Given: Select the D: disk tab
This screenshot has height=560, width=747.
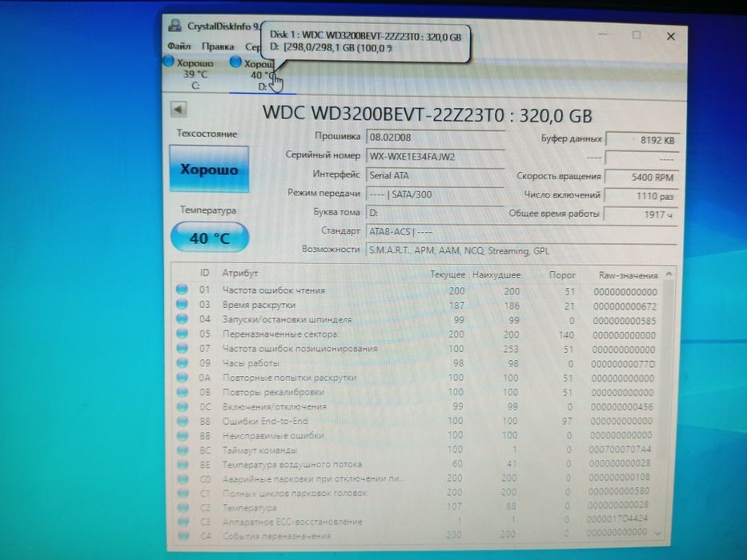Looking at the screenshot, I should [263, 74].
